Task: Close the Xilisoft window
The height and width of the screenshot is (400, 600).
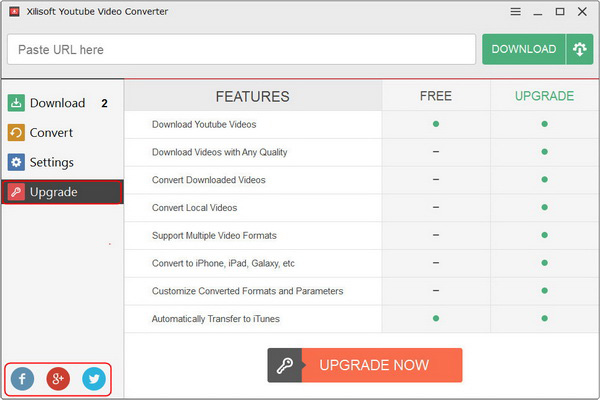Action: pyautogui.click(x=582, y=12)
